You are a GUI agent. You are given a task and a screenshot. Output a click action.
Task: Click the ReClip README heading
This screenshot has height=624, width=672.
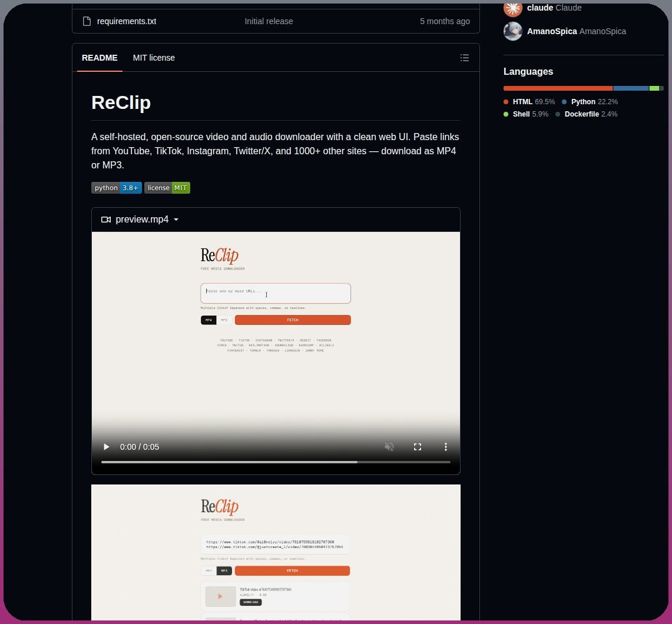pyautogui.click(x=121, y=102)
